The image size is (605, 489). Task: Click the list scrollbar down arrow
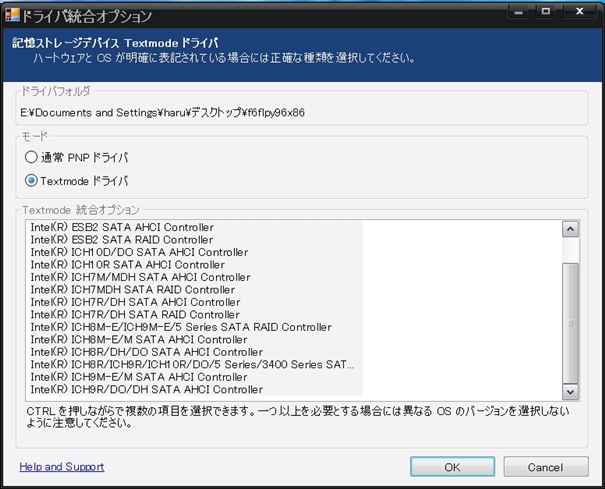tap(570, 392)
